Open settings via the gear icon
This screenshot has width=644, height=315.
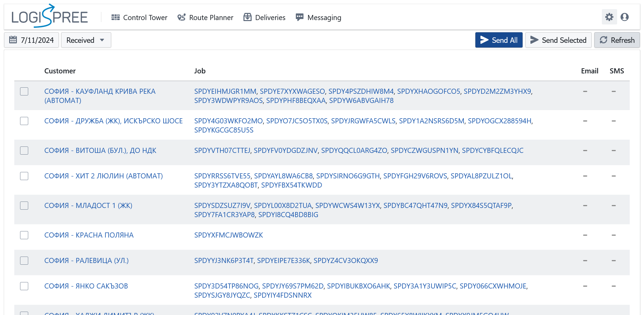point(609,17)
